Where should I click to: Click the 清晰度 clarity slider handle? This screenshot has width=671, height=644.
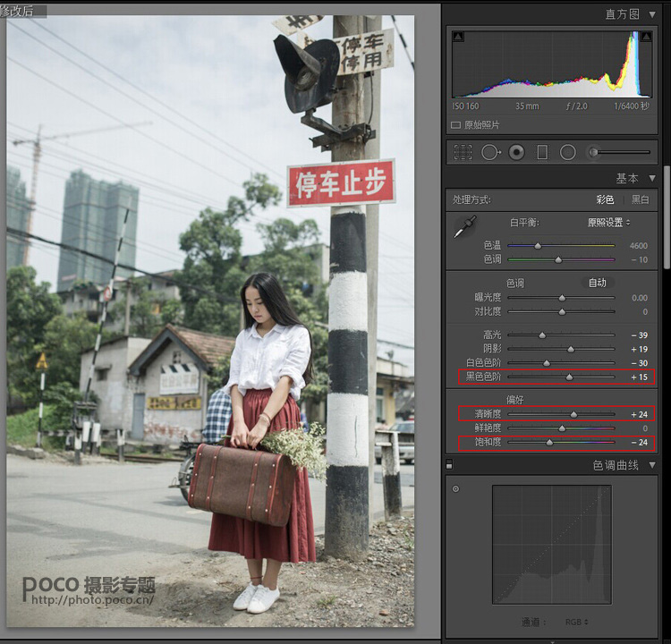click(573, 414)
